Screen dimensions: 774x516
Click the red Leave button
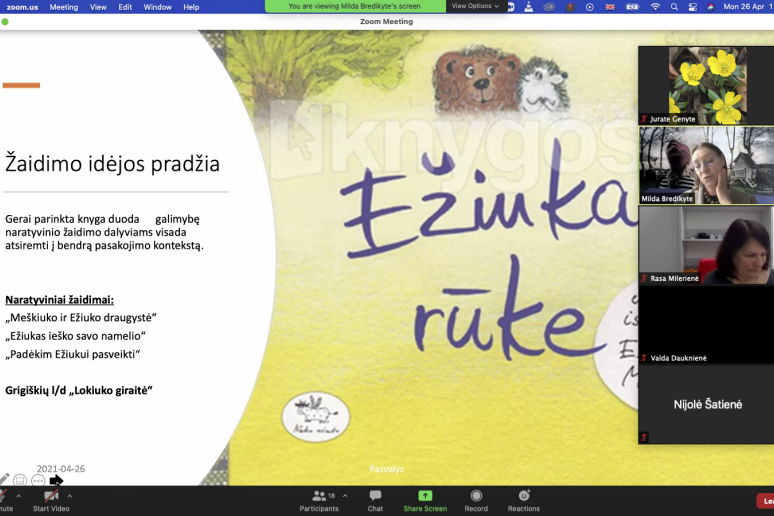(x=766, y=501)
